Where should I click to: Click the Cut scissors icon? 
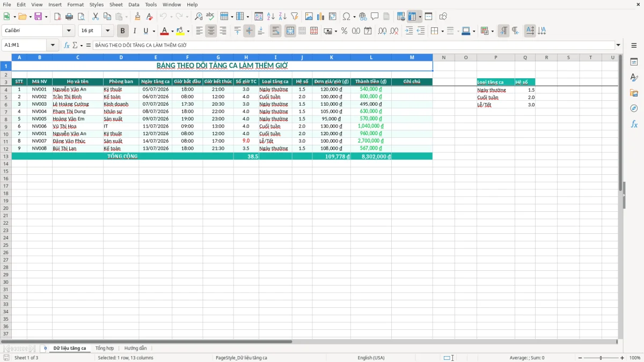tap(96, 17)
